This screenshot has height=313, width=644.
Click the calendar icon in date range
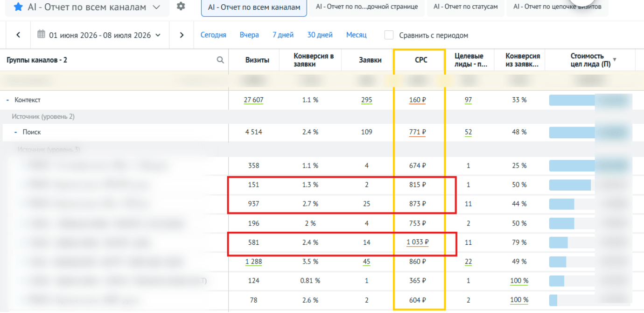pos(41,35)
